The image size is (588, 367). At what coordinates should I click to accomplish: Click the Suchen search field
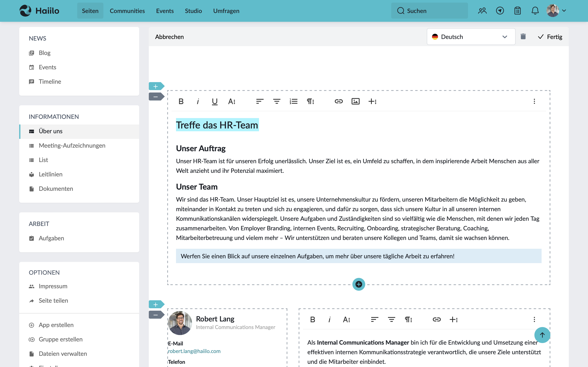click(429, 11)
